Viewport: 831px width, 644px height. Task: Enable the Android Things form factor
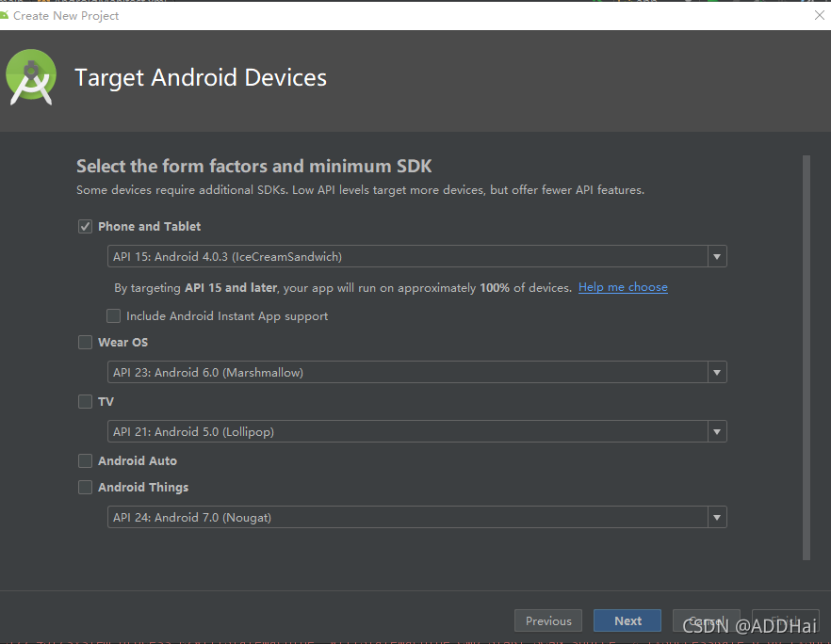coord(85,487)
